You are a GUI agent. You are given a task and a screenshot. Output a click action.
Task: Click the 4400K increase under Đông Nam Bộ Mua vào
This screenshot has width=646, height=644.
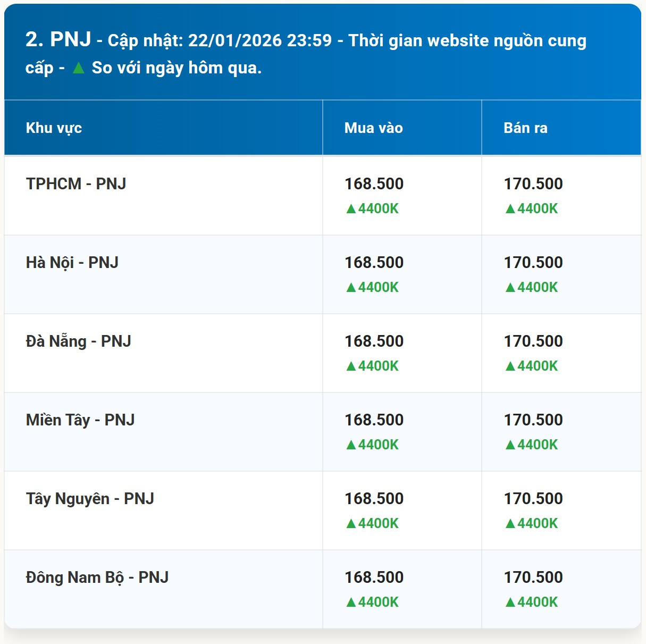pos(372,602)
